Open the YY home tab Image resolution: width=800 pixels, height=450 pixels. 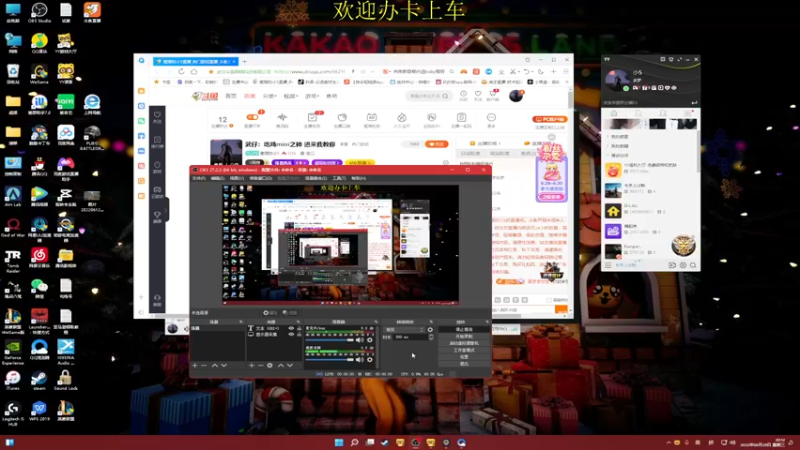tap(614, 113)
